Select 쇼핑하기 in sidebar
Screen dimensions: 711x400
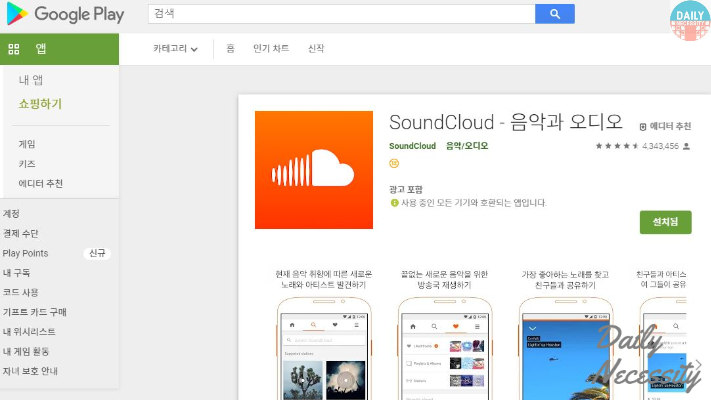pyautogui.click(x=40, y=104)
